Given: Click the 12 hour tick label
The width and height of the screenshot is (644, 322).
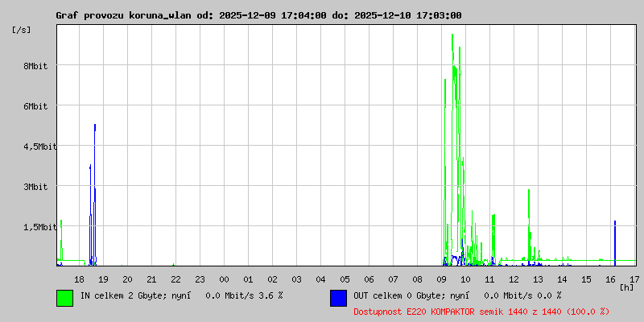Looking at the screenshot, I should pyautogui.click(x=514, y=279).
